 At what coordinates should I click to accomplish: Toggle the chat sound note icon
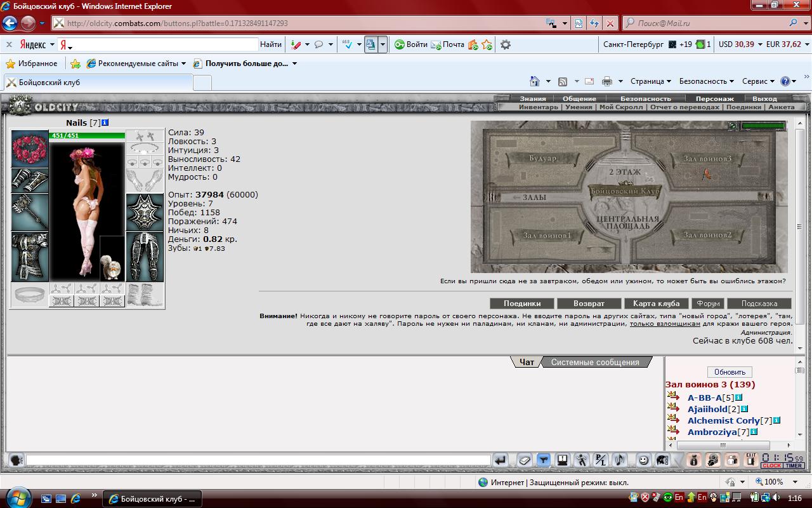point(620,460)
